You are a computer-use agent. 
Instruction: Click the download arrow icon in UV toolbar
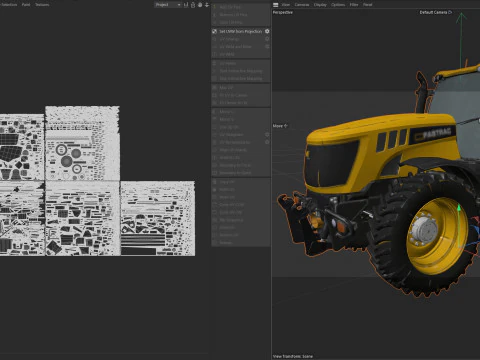pyautogui.click(x=207, y=5)
